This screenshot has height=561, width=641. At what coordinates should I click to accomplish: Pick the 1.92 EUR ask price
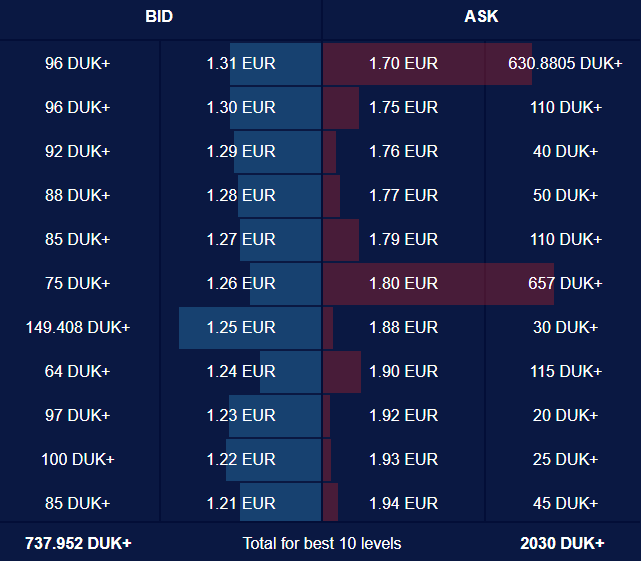(403, 415)
